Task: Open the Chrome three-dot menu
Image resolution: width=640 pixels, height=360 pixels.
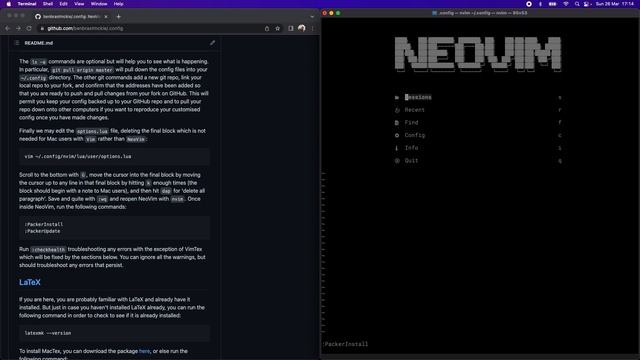Action: (313, 29)
